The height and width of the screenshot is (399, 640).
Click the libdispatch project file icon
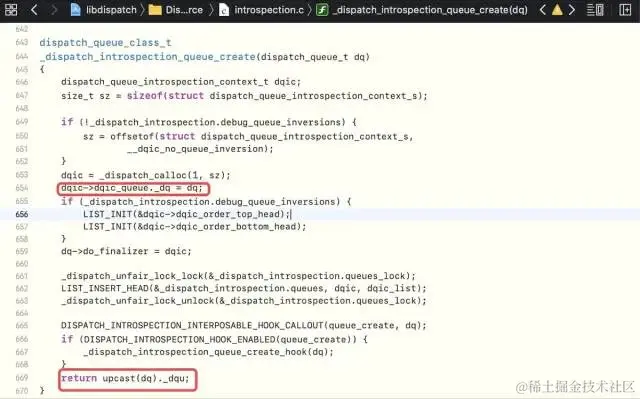click(x=76, y=9)
